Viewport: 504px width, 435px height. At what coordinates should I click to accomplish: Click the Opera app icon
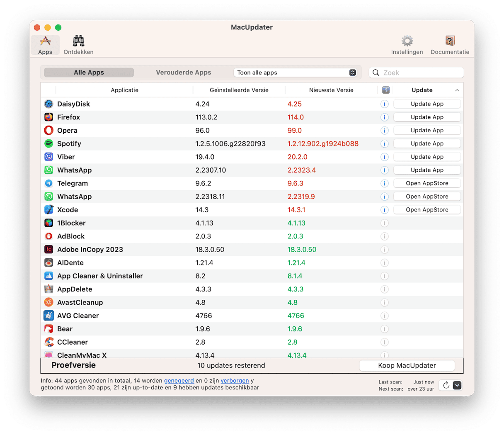click(x=48, y=131)
